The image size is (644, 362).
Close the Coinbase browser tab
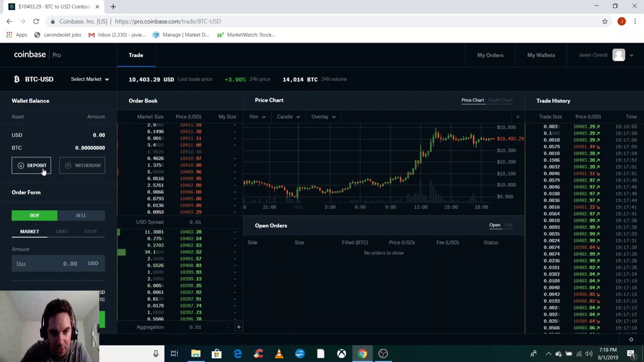[x=97, y=7]
